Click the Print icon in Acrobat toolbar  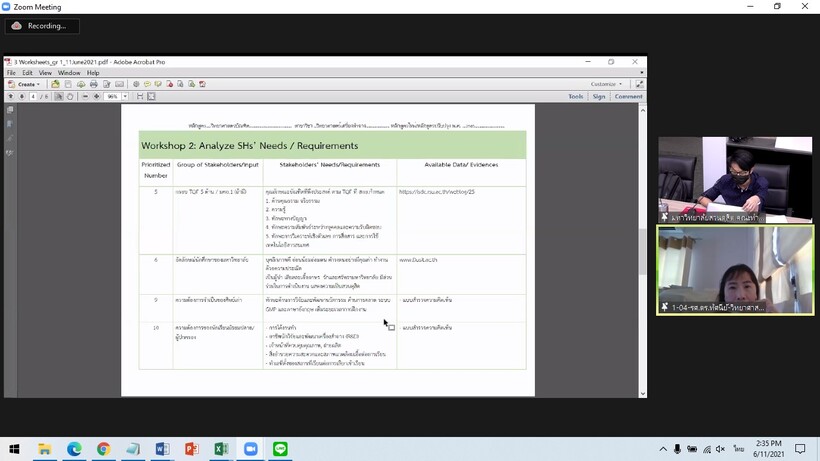94,84
